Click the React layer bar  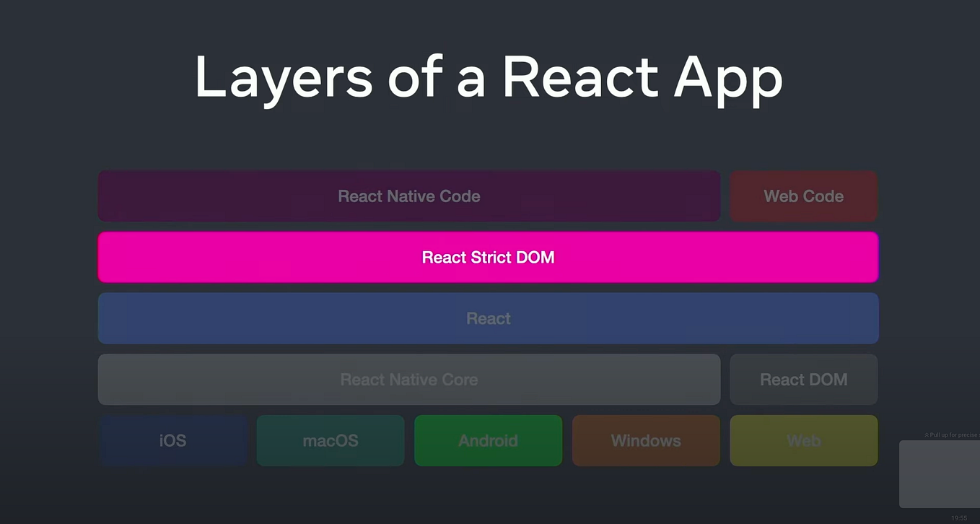click(488, 318)
